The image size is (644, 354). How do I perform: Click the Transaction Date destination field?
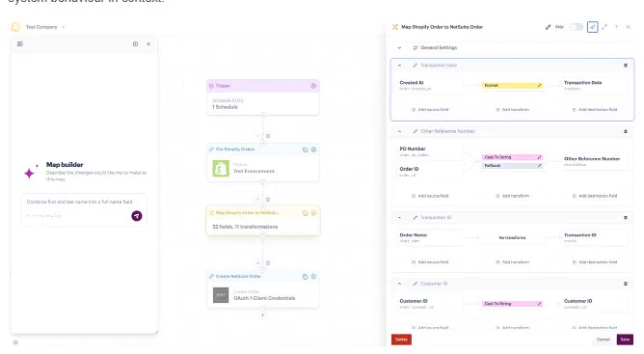(x=594, y=85)
